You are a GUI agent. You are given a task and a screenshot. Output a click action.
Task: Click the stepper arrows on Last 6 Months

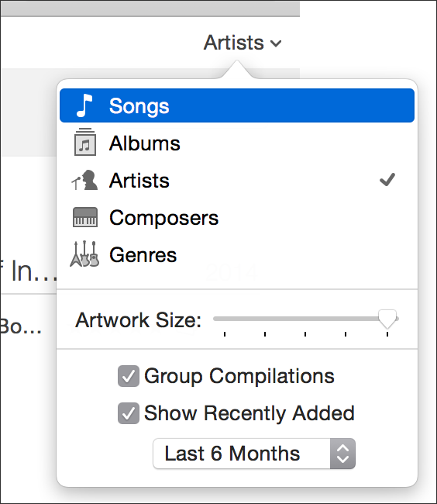tap(342, 454)
